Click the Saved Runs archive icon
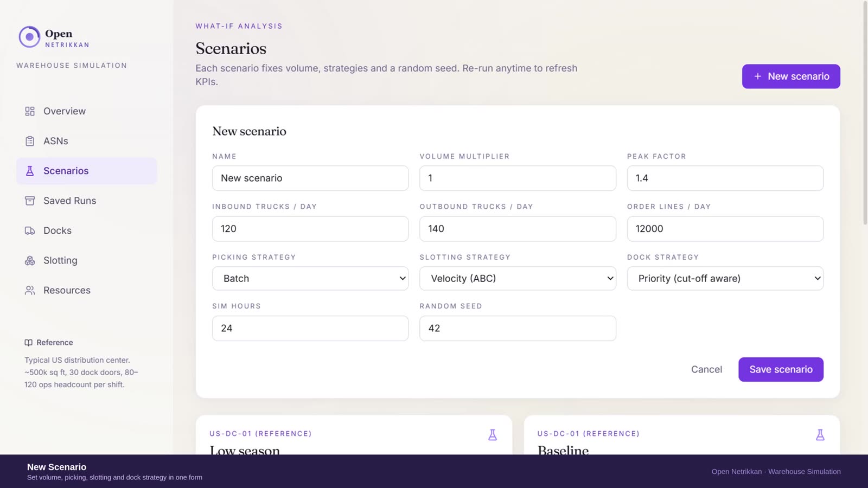Screen dimensions: 868x488 click(30, 201)
